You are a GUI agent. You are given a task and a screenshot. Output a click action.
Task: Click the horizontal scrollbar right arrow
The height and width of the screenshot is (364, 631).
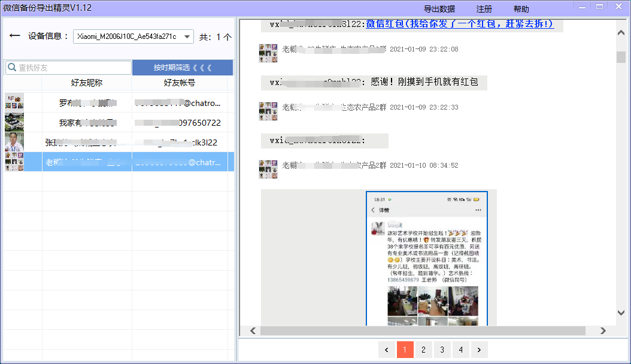click(603, 330)
